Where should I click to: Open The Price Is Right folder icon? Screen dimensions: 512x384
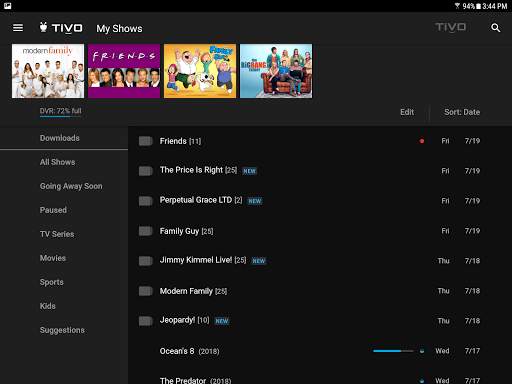coord(146,171)
